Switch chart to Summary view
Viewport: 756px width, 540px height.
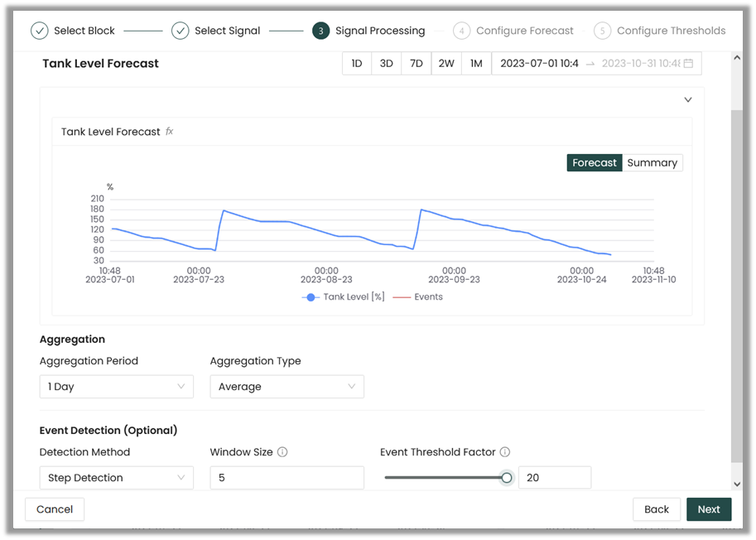[x=652, y=163]
